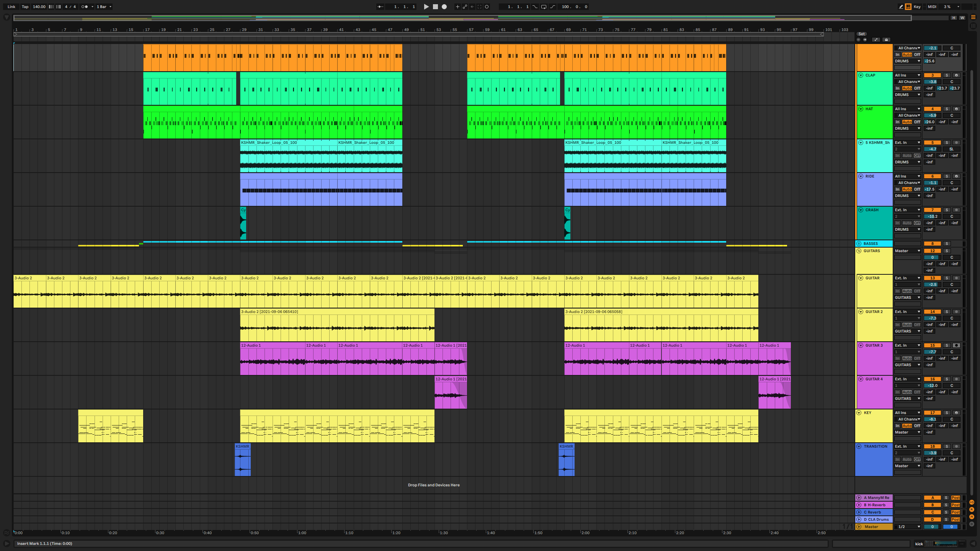Click the Tap tempo button
The height and width of the screenshot is (551, 980).
[25, 7]
